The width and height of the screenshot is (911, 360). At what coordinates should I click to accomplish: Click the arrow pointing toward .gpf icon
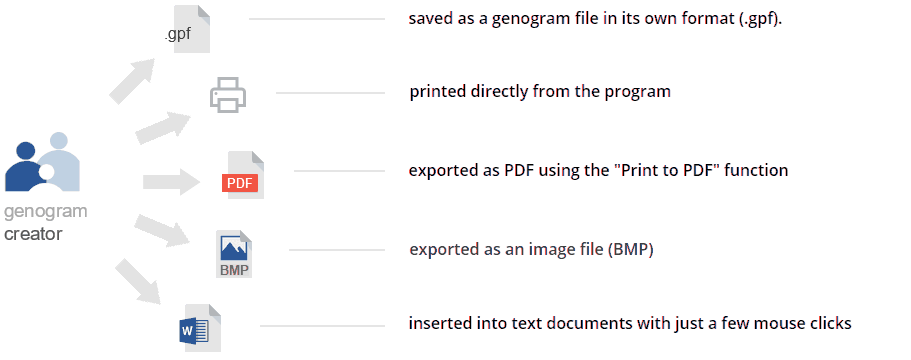[x=133, y=80]
